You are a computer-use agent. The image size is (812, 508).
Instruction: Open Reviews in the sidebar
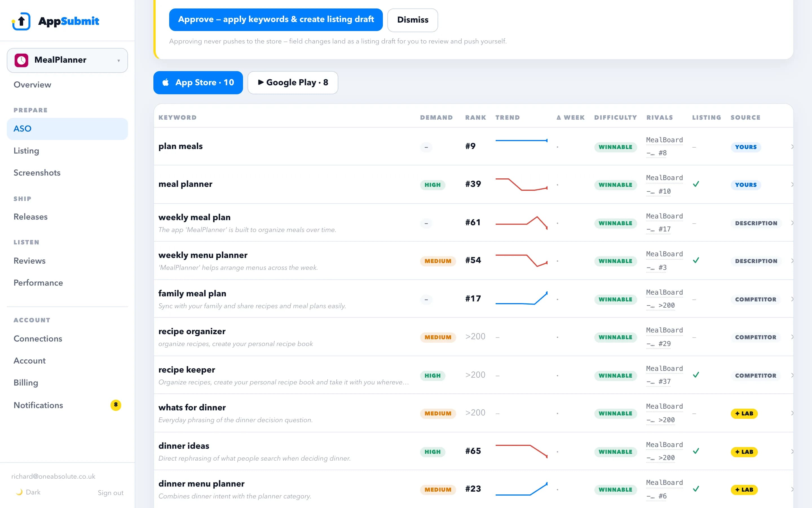pyautogui.click(x=67, y=261)
